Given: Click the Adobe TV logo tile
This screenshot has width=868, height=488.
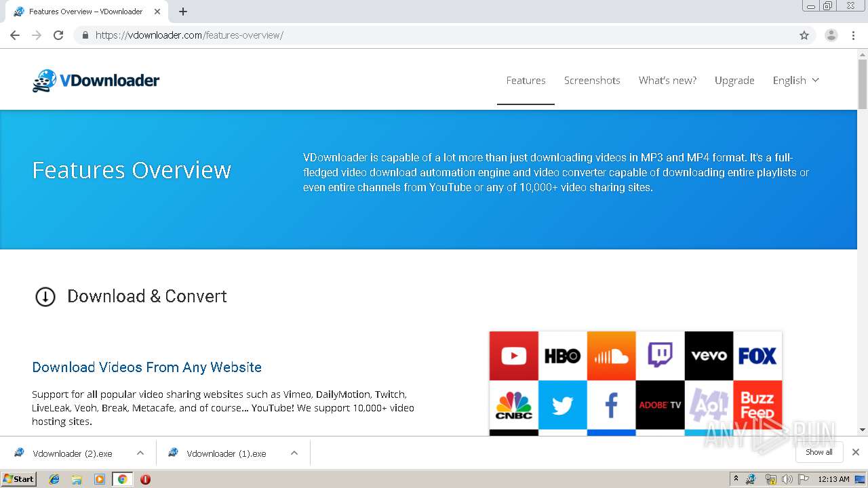Looking at the screenshot, I should click(x=660, y=405).
